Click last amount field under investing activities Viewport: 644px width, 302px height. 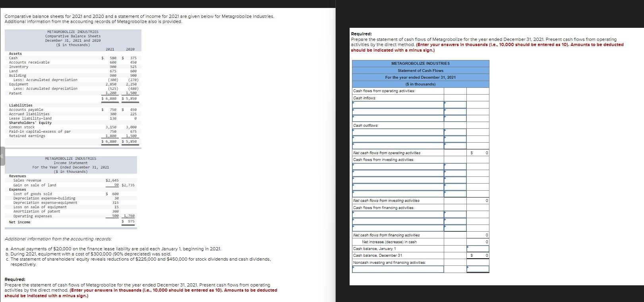click(x=455, y=194)
